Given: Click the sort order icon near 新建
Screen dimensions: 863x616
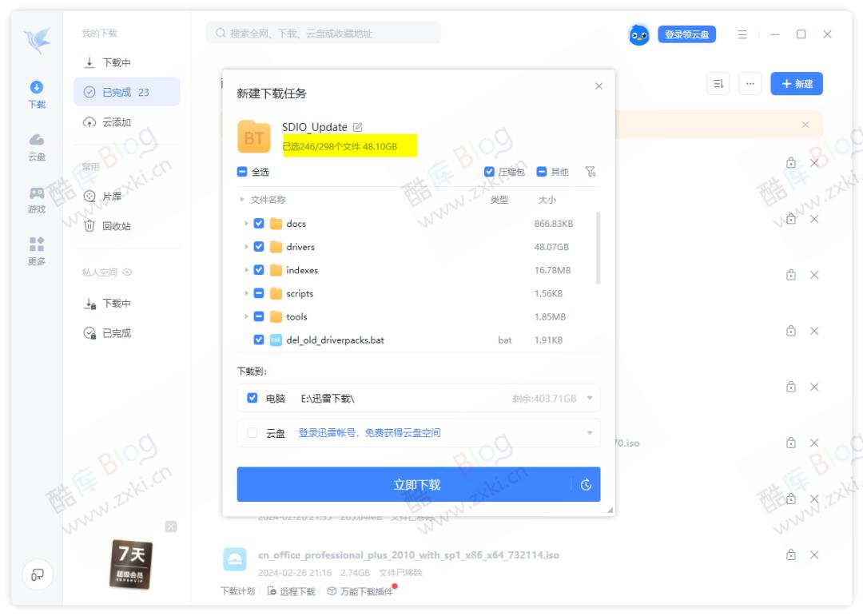Looking at the screenshot, I should point(718,83).
